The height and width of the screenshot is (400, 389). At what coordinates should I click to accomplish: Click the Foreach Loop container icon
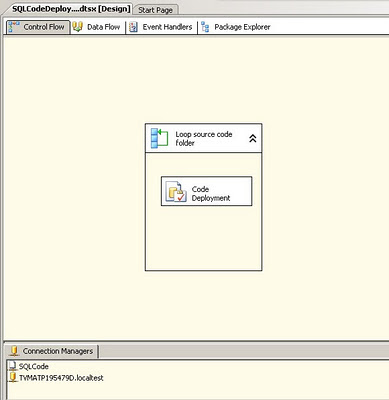point(160,138)
